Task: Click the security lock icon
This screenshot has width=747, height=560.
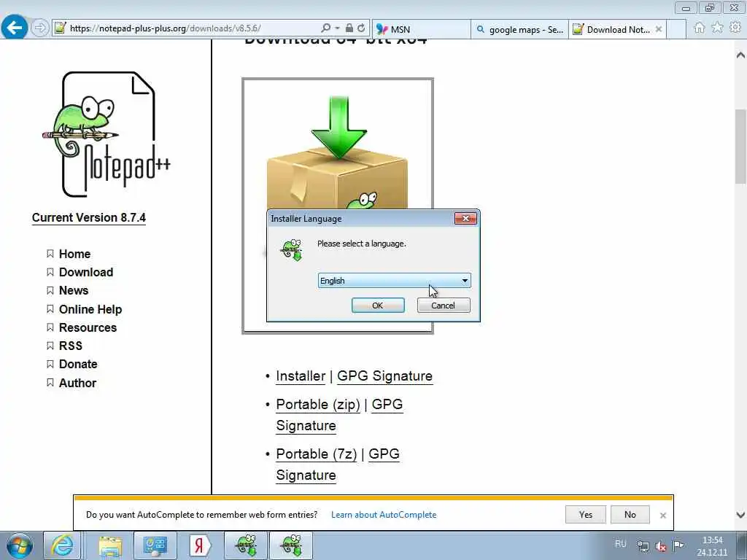Action: tap(349, 28)
